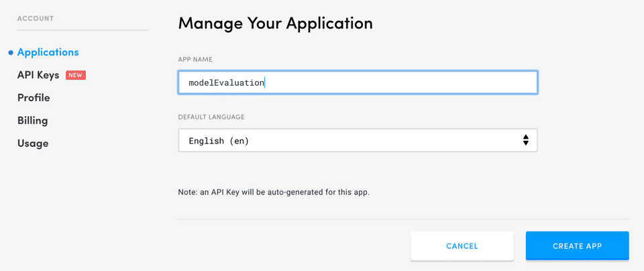Click the DEFAULT LANGUAGE label
This screenshot has width=644, height=271.
(211, 117)
